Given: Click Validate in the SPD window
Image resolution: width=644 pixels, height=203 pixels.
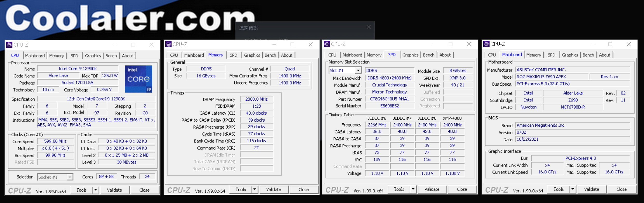Looking at the screenshot, I should tap(432, 189).
